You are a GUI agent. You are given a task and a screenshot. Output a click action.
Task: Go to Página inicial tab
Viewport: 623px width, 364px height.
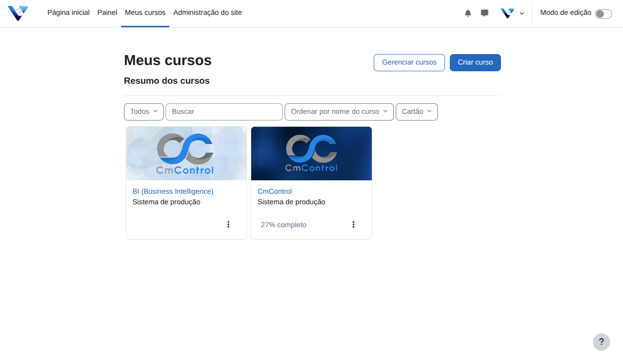point(68,13)
